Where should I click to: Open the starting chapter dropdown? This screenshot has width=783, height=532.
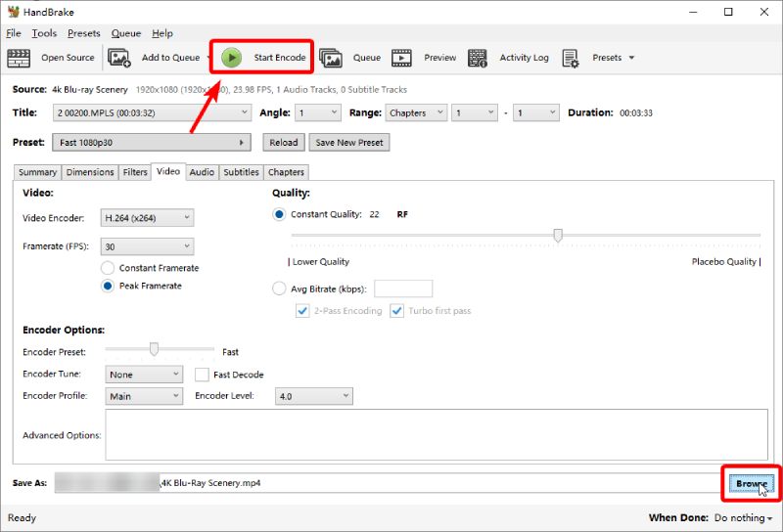[475, 112]
